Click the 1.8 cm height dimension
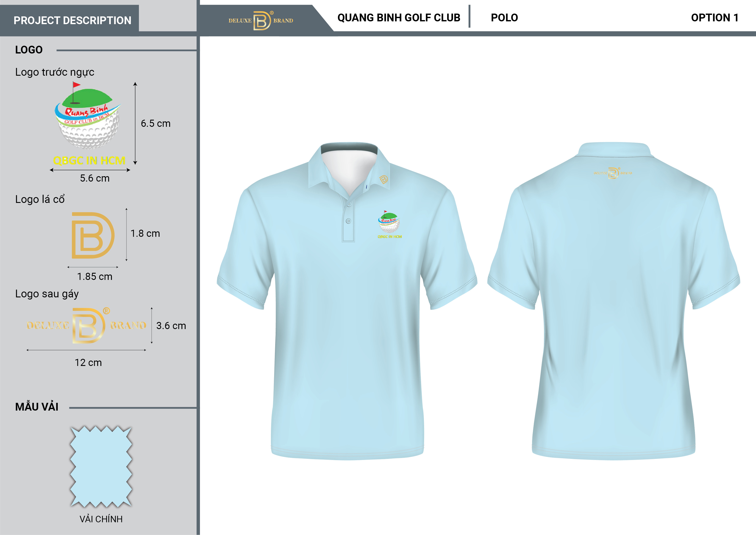This screenshot has height=535, width=756. (x=145, y=234)
